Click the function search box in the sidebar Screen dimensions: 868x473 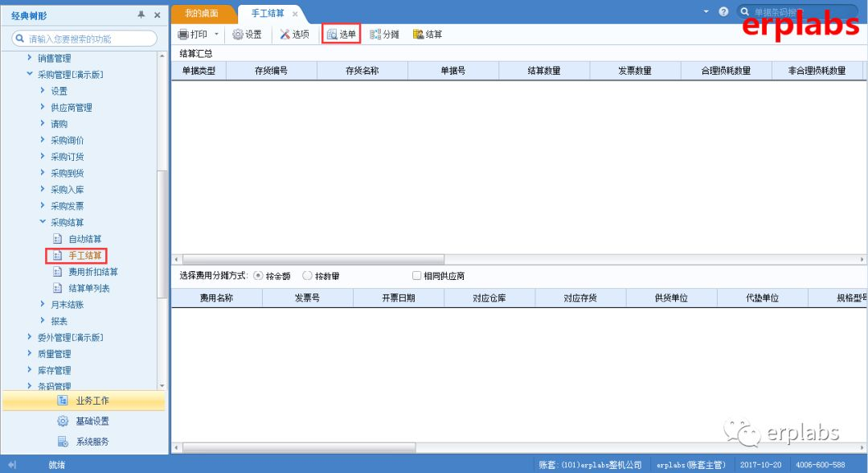tap(84, 39)
